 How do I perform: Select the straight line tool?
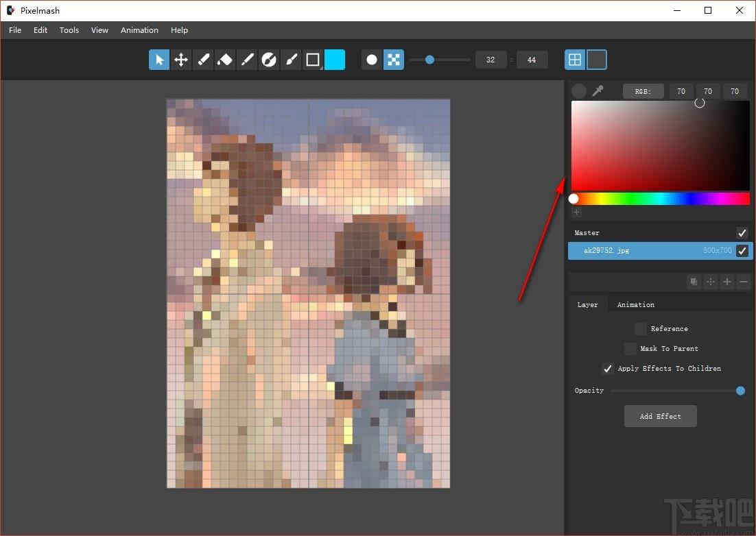[x=247, y=60]
